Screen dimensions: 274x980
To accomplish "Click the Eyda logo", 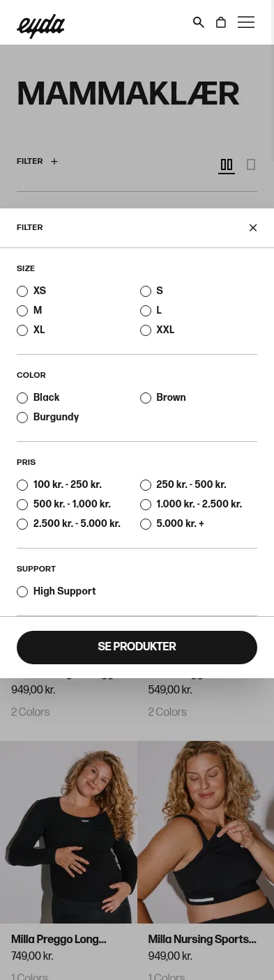I will pyautogui.click(x=40, y=26).
